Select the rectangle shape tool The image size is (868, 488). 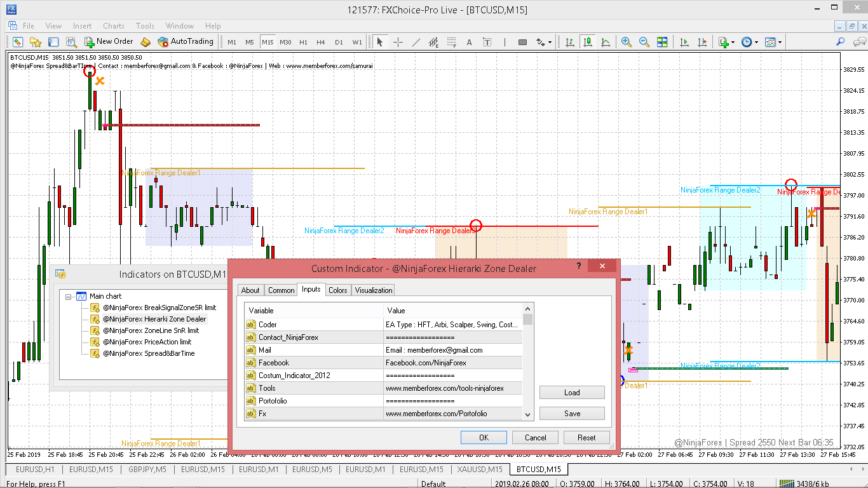[x=522, y=42]
